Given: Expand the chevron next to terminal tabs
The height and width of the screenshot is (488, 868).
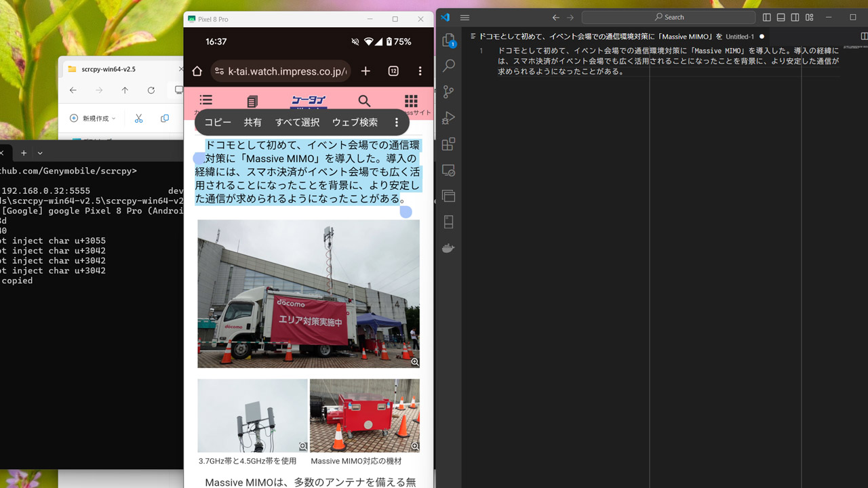Looking at the screenshot, I should click(39, 152).
